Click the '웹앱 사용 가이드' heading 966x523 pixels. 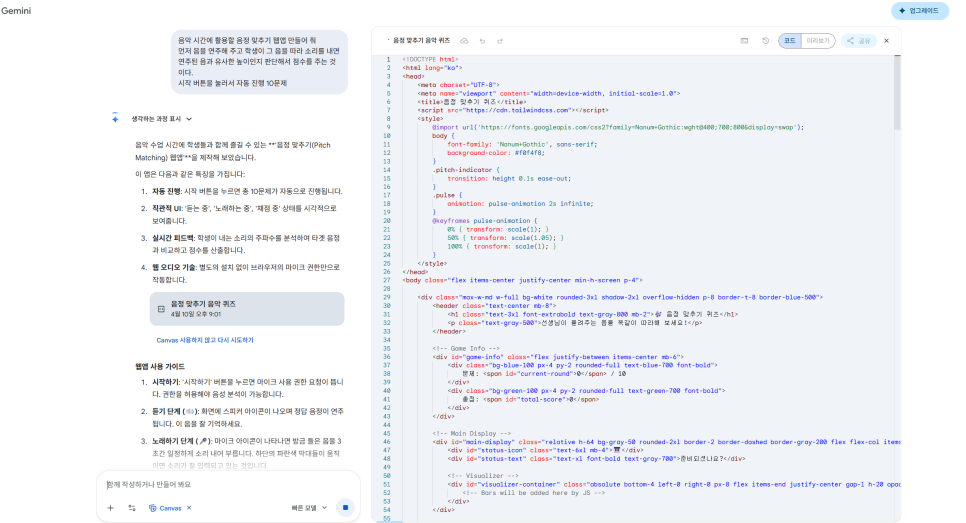(x=160, y=367)
